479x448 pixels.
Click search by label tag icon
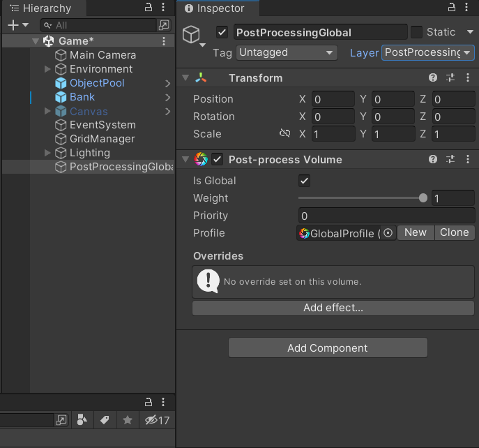pos(105,420)
